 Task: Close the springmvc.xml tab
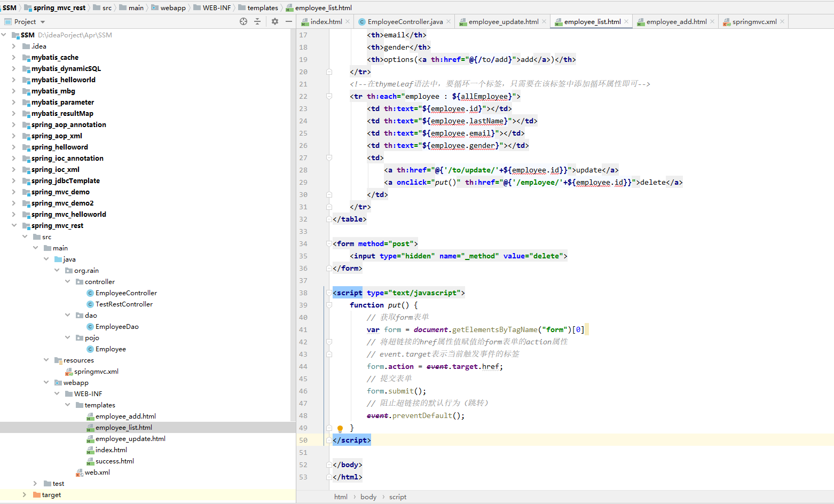pos(782,21)
